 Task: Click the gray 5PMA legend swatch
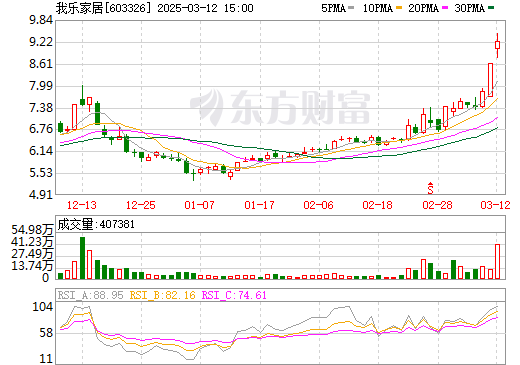click(351, 7)
